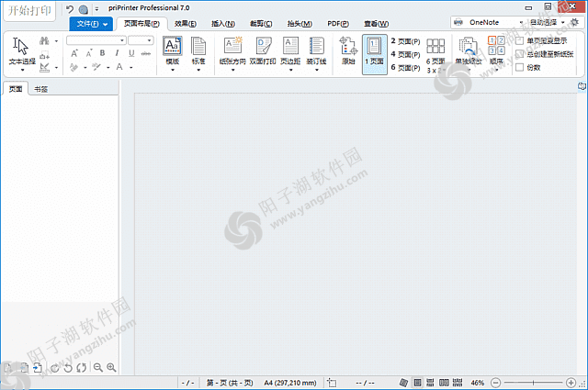Toggle italic I formatting

tap(117, 53)
